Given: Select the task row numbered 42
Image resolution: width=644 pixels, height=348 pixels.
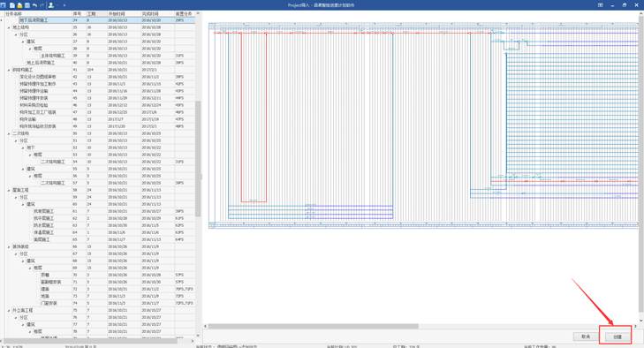Looking at the screenshot, I should tap(100, 77).
